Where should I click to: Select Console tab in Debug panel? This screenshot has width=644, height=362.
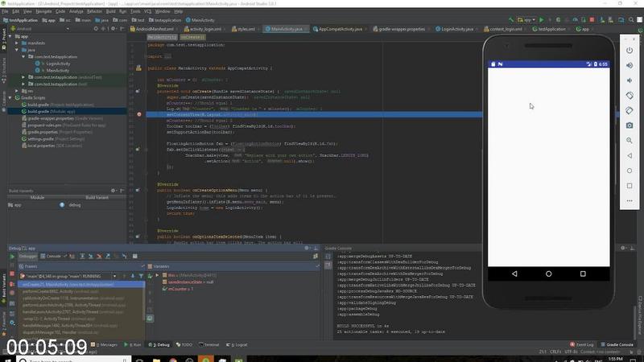pos(51,256)
